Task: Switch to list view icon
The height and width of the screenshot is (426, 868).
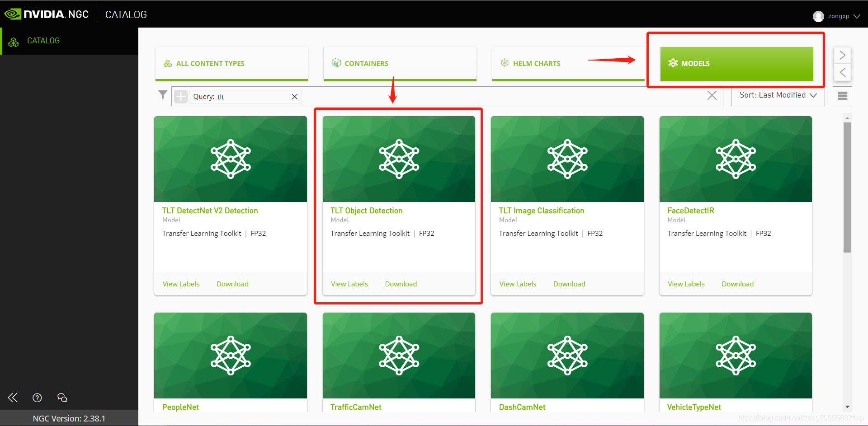Action: 843,96
